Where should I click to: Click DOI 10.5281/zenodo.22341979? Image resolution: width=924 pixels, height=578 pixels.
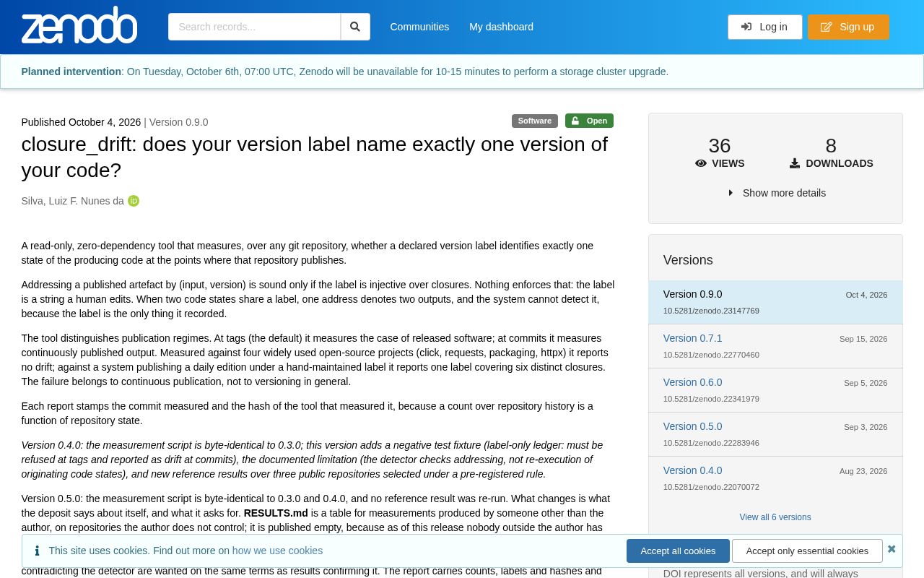tap(711, 399)
